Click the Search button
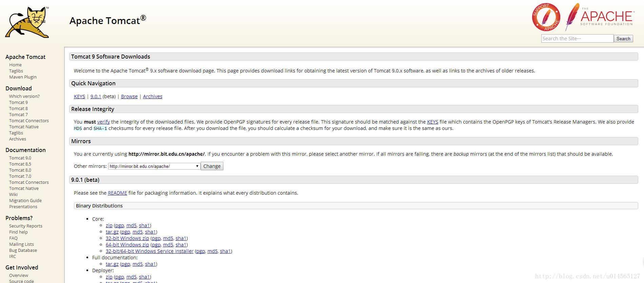Viewport: 644px width, 283px height. coord(623,39)
